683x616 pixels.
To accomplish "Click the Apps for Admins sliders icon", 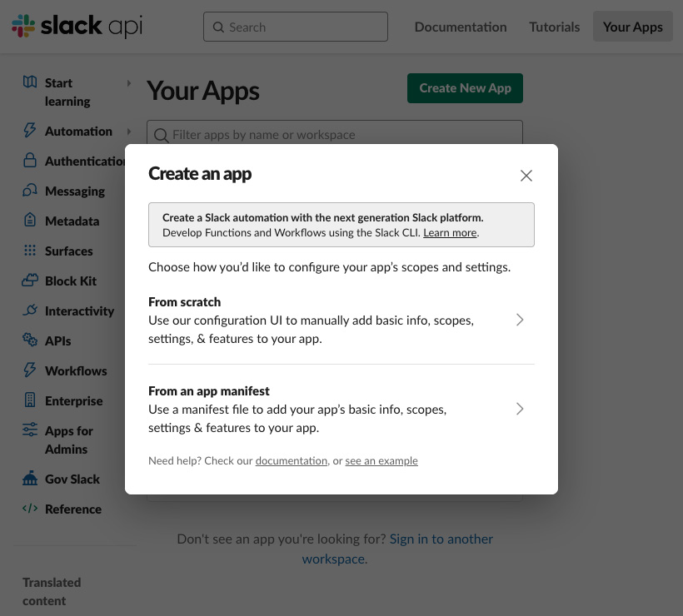I will tap(30, 430).
